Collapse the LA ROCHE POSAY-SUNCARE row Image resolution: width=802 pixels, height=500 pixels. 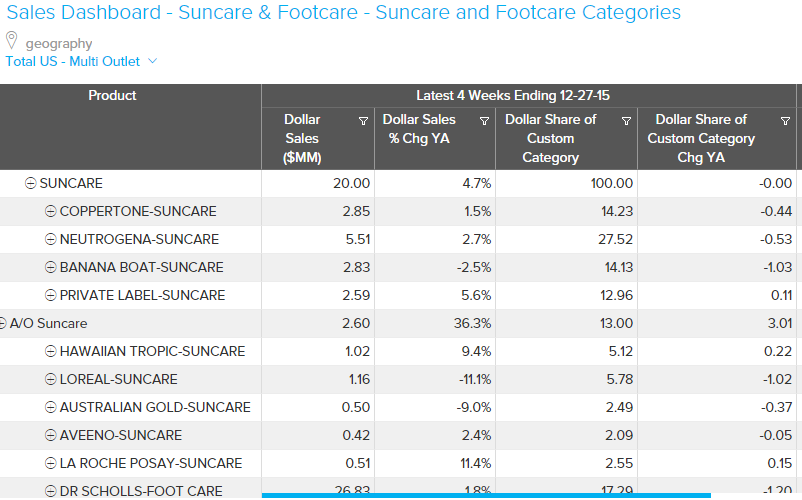point(50,464)
